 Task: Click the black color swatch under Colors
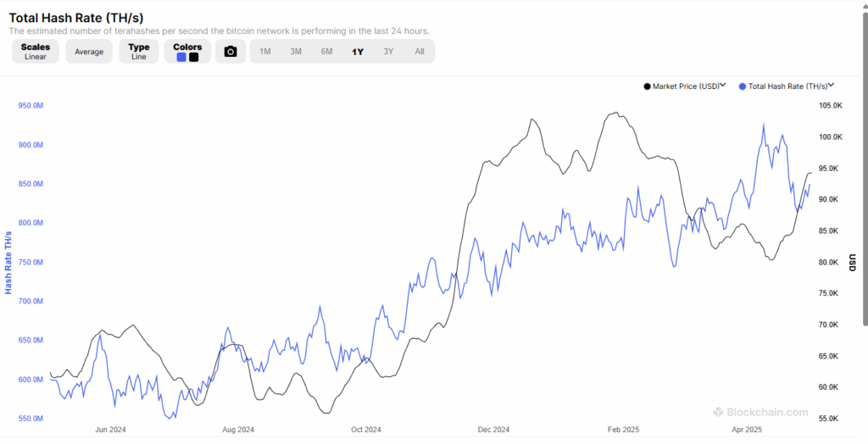[194, 58]
